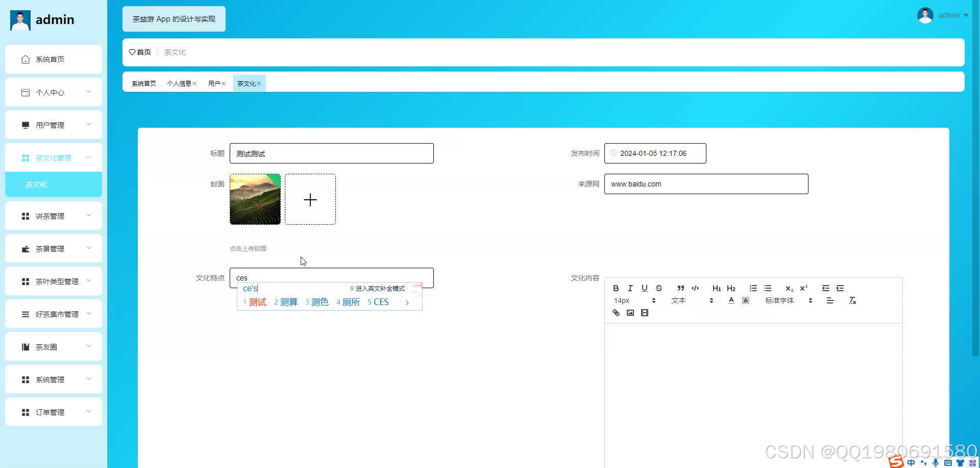This screenshot has width=980, height=468.
Task: Go to 系统首页 in the sidebar
Action: [54, 59]
